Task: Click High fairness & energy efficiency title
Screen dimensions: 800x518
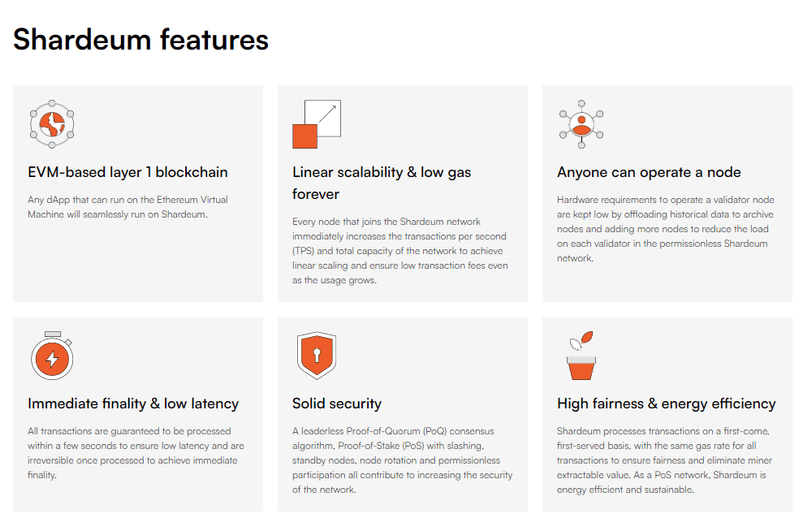Action: [666, 404]
